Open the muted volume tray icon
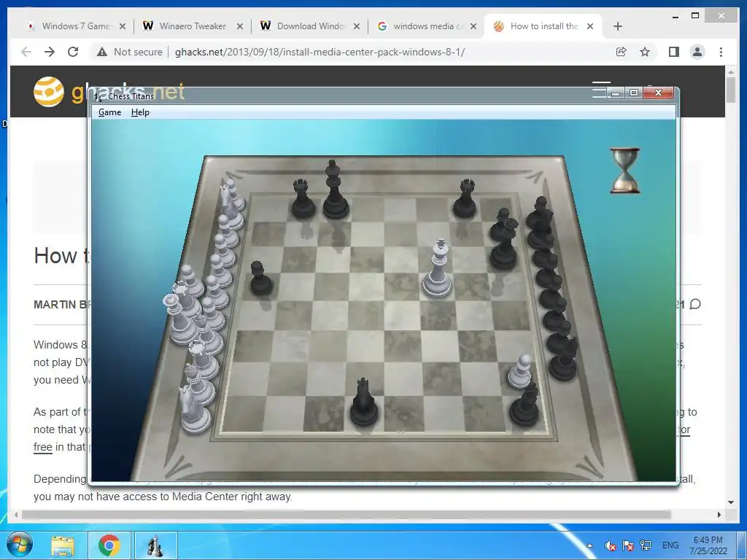 pyautogui.click(x=610, y=545)
